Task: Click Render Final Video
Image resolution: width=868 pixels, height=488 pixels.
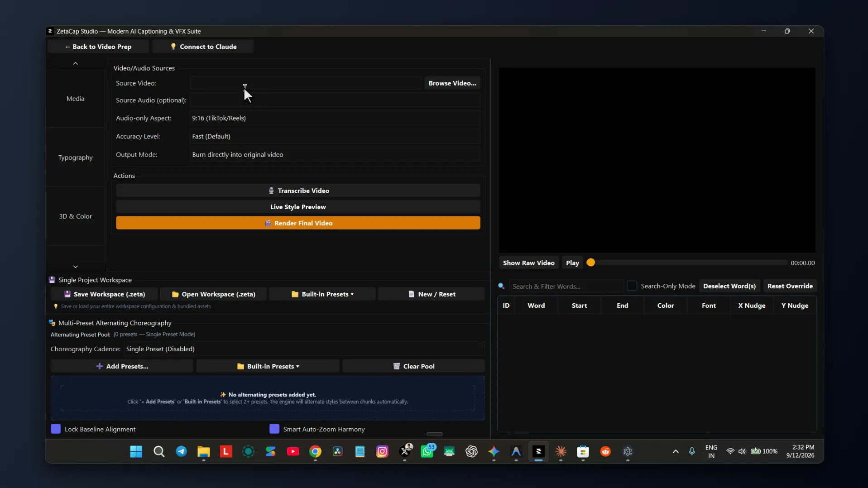Action: click(298, 223)
